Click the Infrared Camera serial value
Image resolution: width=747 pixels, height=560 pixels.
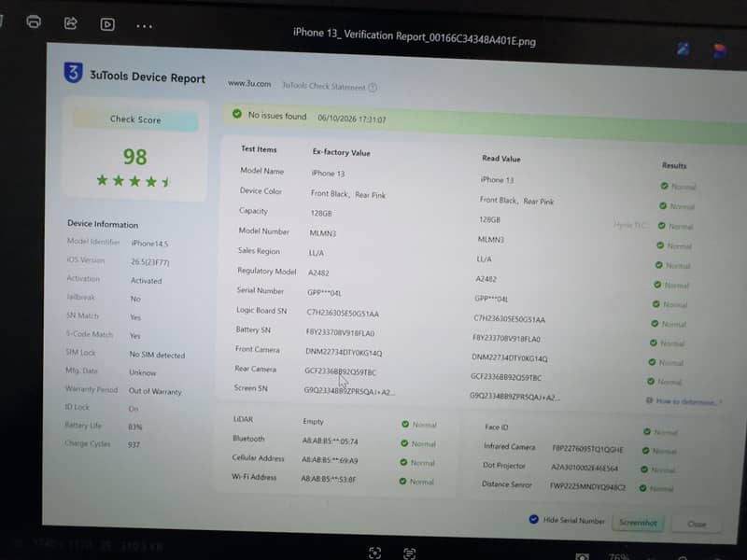coord(587,449)
